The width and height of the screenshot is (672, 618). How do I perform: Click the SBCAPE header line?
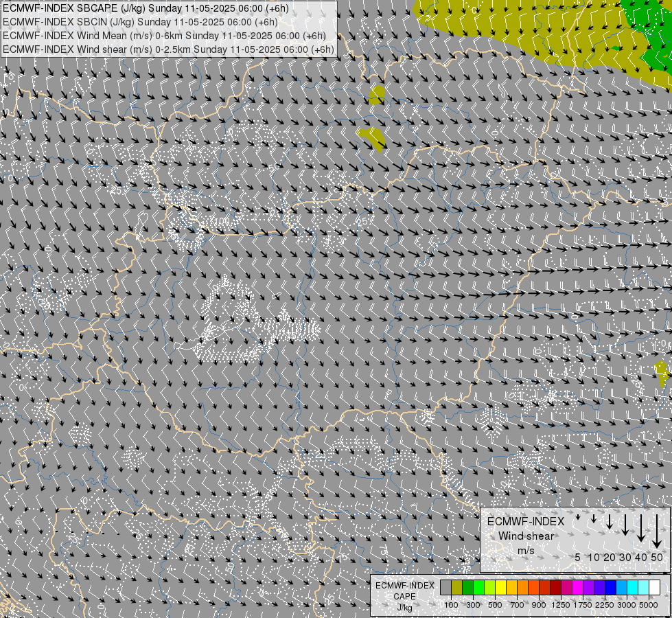(146, 8)
